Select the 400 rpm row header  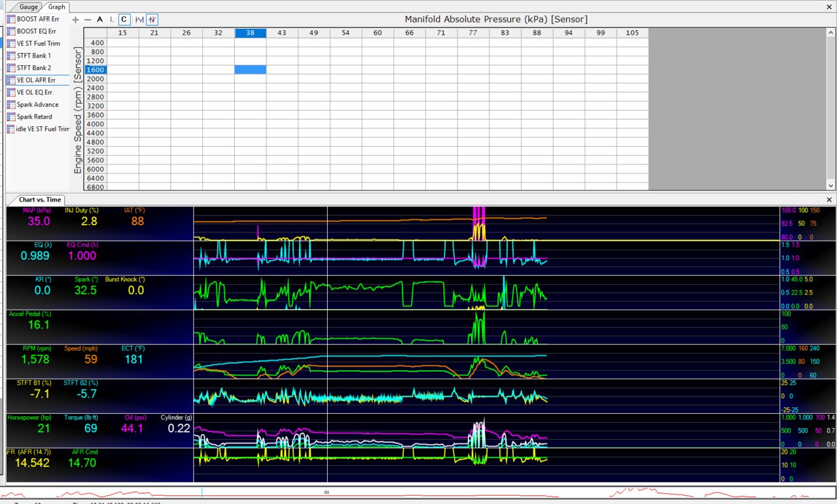[x=96, y=43]
